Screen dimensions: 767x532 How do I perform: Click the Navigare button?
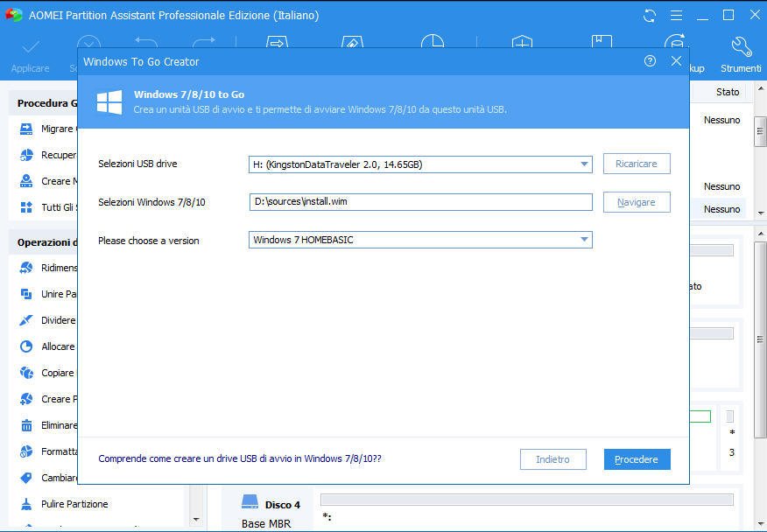637,202
